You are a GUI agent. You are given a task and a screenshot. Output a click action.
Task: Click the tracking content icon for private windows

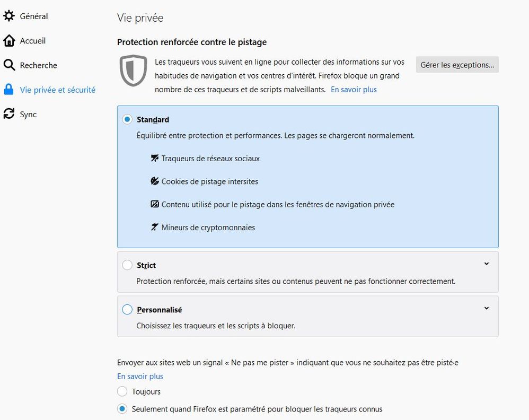coord(154,204)
